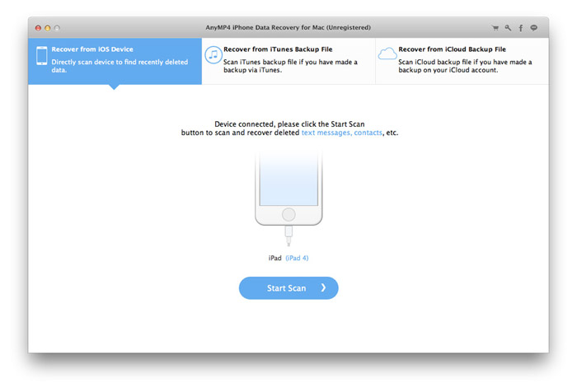Close the window with the red button
This screenshot has width=577, height=392.
point(38,27)
